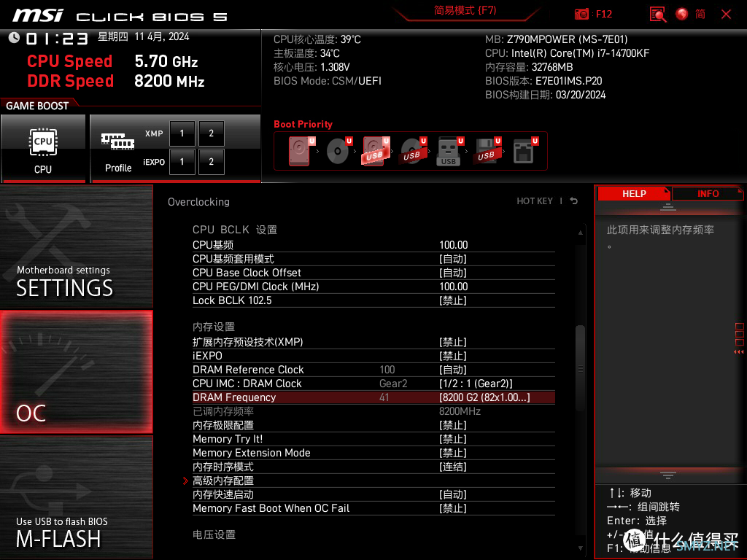Click the 电压设置 section heading

[214, 534]
